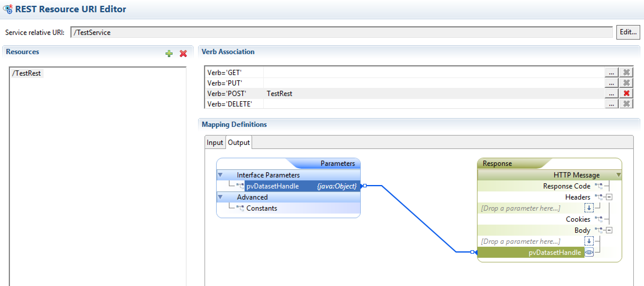Viewport: 644px width, 286px height.
Task: Click the Cookies label in Response
Action: click(578, 219)
